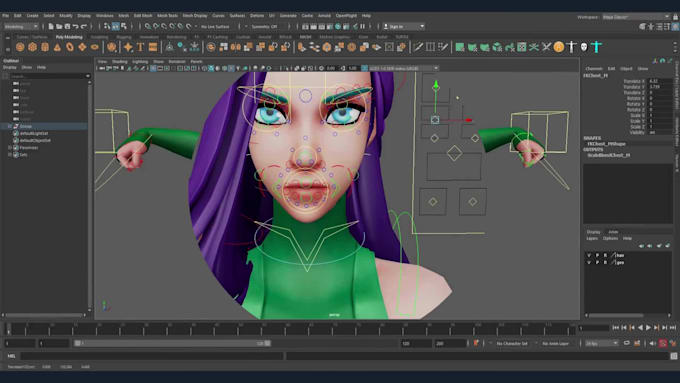Create a polygon cone from the shelf
This screenshot has height=383, width=680.
[57, 47]
